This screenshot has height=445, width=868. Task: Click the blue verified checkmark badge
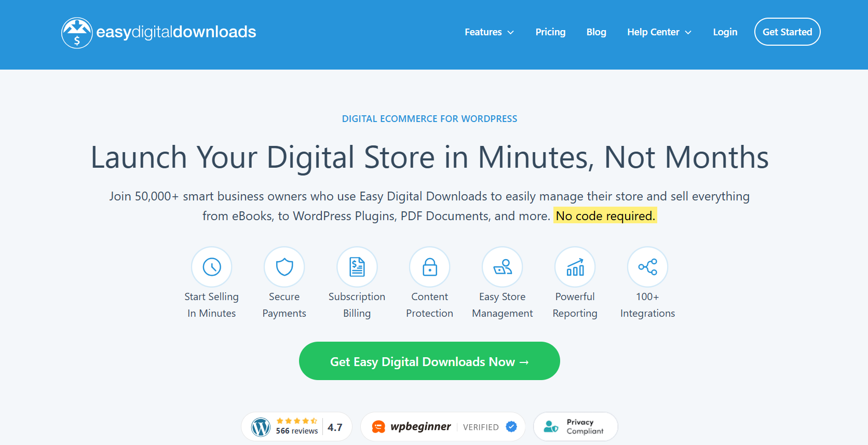point(511,426)
